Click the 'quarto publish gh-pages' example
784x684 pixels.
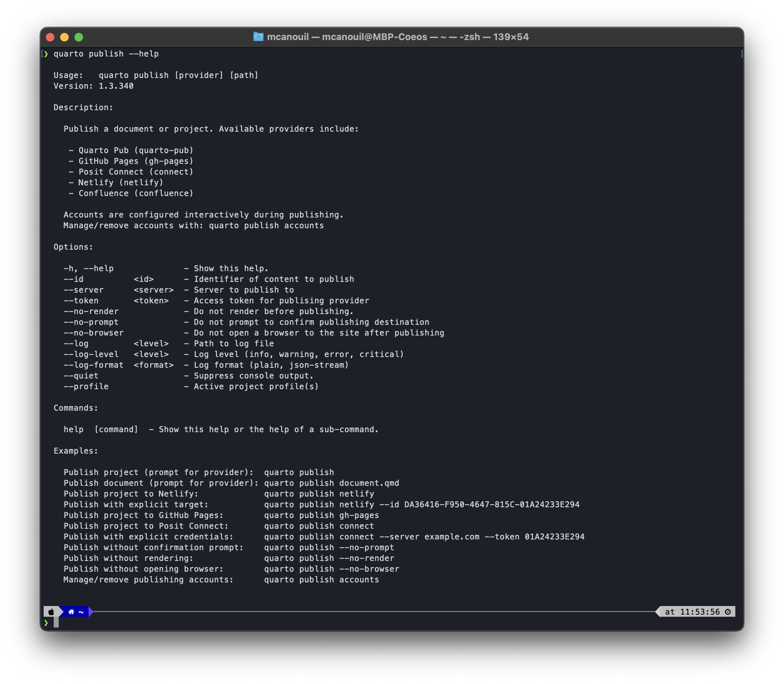pyautogui.click(x=321, y=515)
